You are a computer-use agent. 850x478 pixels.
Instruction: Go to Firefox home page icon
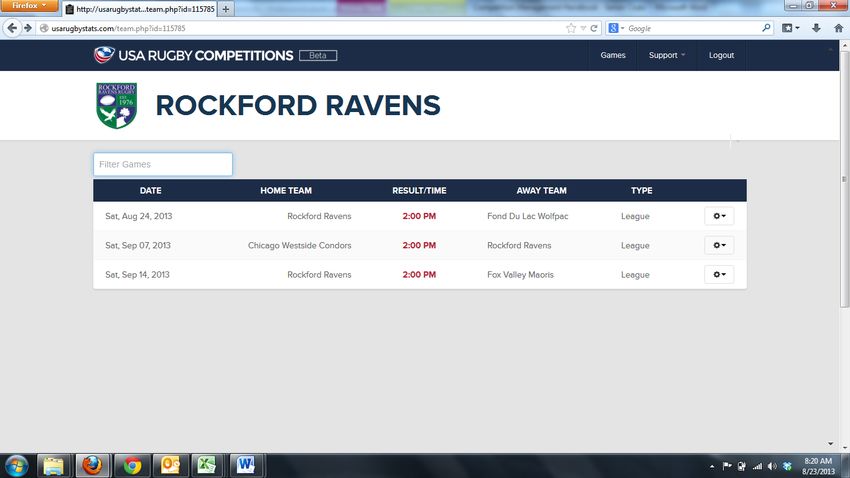point(838,28)
